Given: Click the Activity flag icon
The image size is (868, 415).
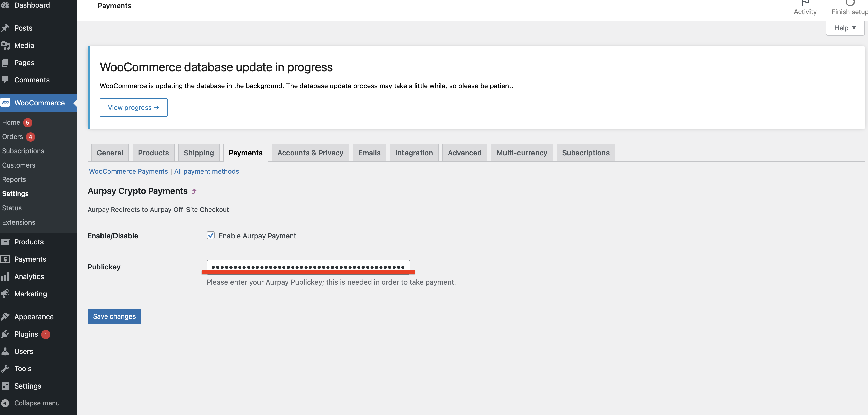Looking at the screenshot, I should (x=805, y=3).
